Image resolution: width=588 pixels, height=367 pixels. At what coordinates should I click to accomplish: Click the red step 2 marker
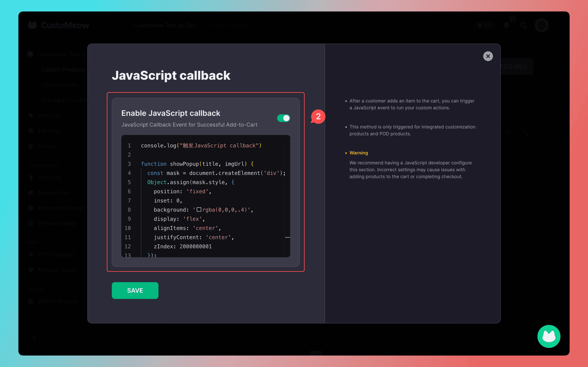click(318, 117)
